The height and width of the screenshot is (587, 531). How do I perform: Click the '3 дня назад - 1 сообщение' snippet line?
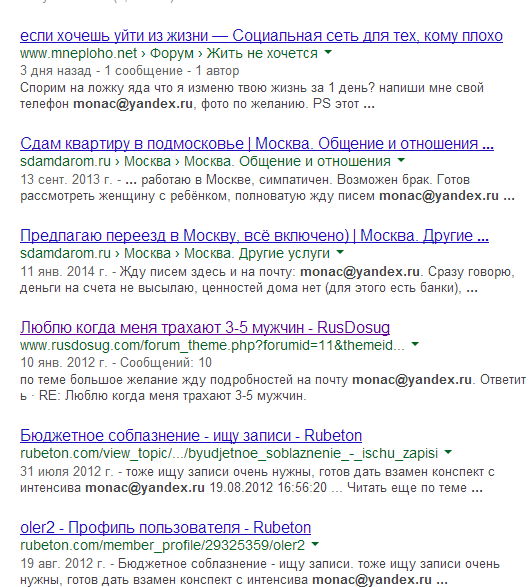tap(130, 71)
